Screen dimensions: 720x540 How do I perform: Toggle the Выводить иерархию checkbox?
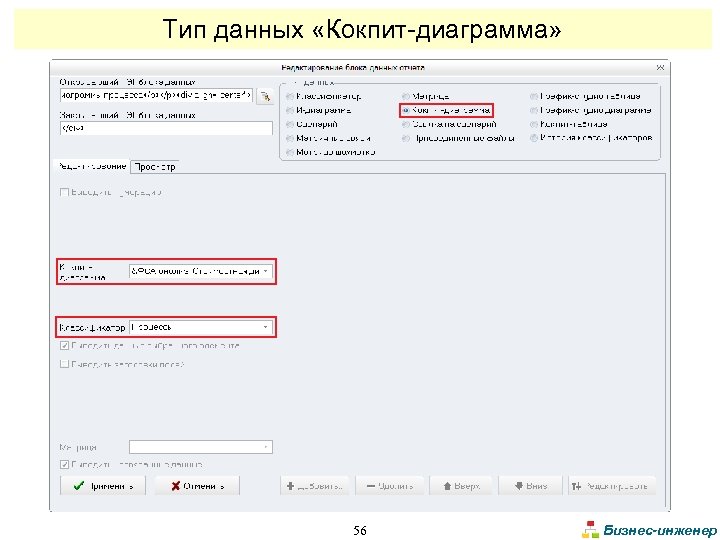(64, 192)
